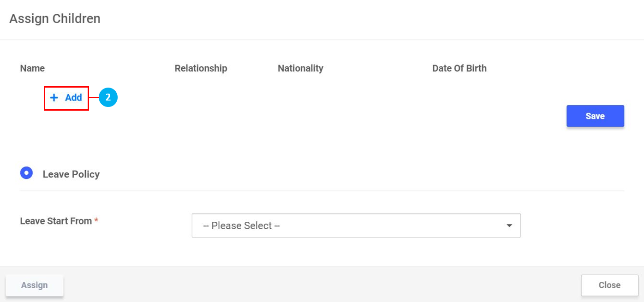Click the Leave Start From field label
The width and height of the screenshot is (644, 302).
[x=56, y=221]
